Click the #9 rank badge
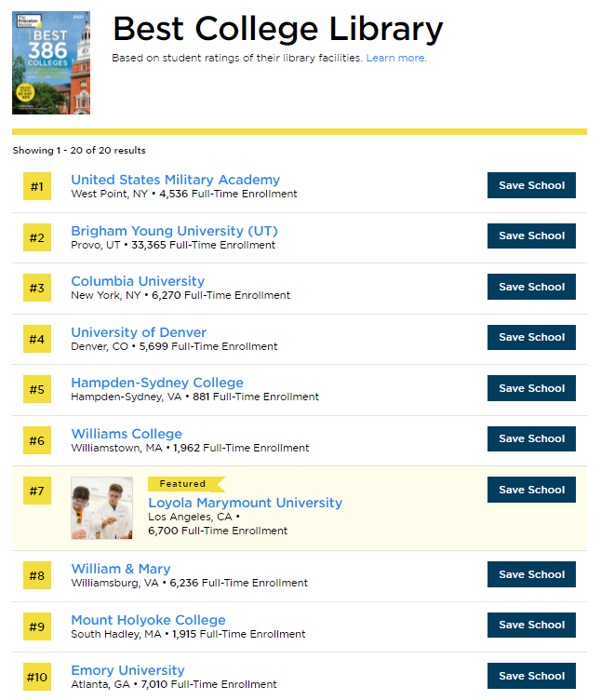Image resolution: width=601 pixels, height=700 pixels. 37,626
